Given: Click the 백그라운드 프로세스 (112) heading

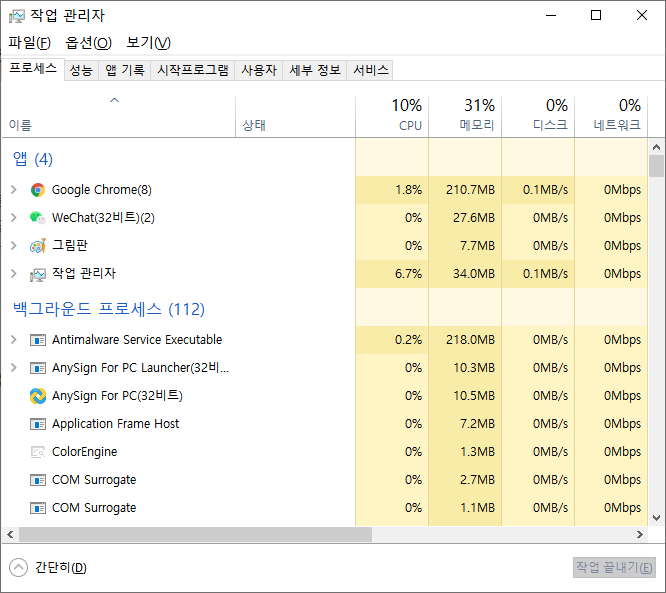Looking at the screenshot, I should coord(109,309).
